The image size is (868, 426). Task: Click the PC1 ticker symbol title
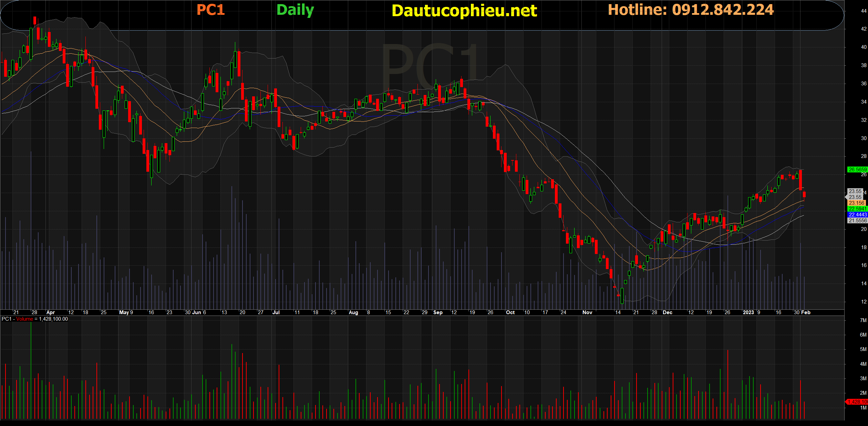coord(210,10)
